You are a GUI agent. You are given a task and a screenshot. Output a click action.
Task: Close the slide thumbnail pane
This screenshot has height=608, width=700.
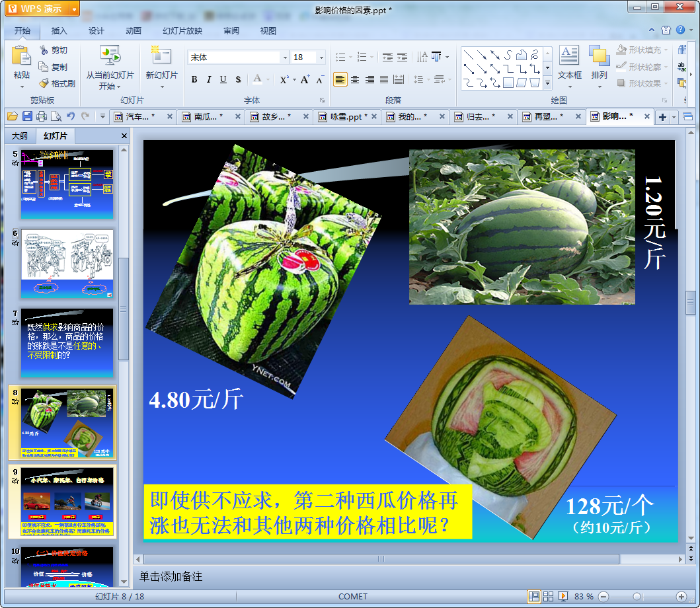(124, 135)
